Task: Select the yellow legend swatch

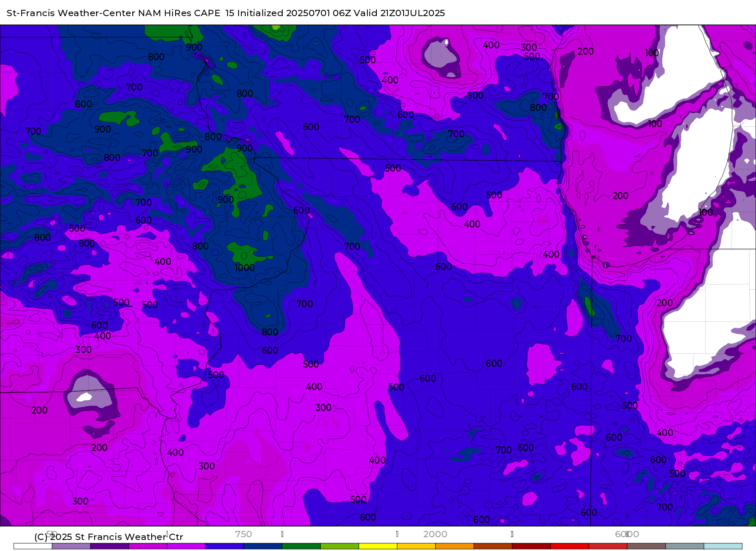Action: point(378,546)
